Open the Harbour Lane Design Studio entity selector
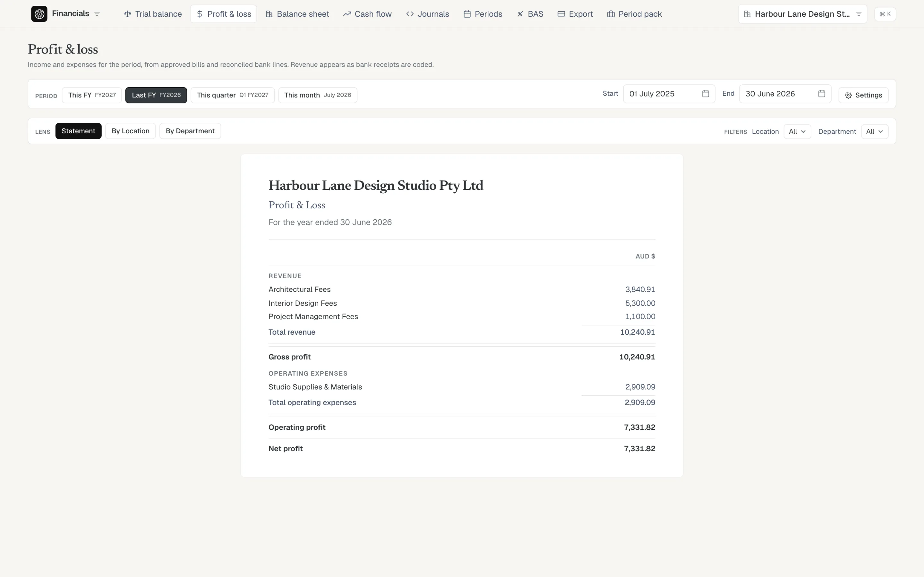This screenshot has width=924, height=577. coord(802,14)
